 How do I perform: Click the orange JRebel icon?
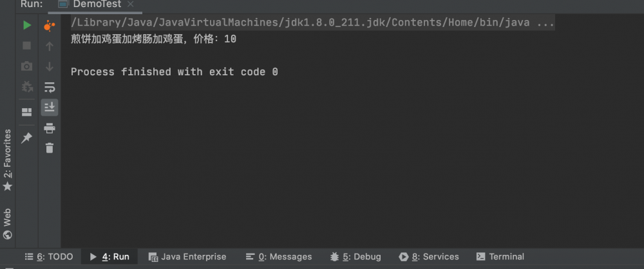click(50, 26)
